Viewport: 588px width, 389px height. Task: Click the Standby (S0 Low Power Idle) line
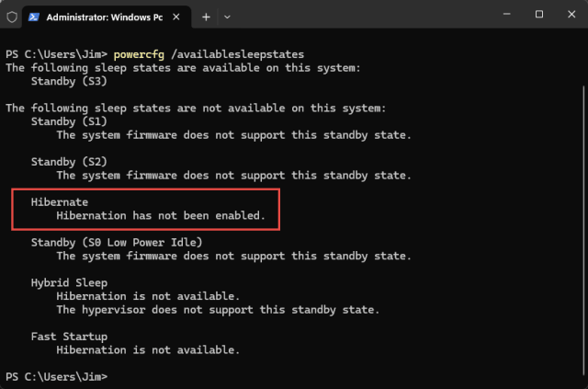point(117,243)
